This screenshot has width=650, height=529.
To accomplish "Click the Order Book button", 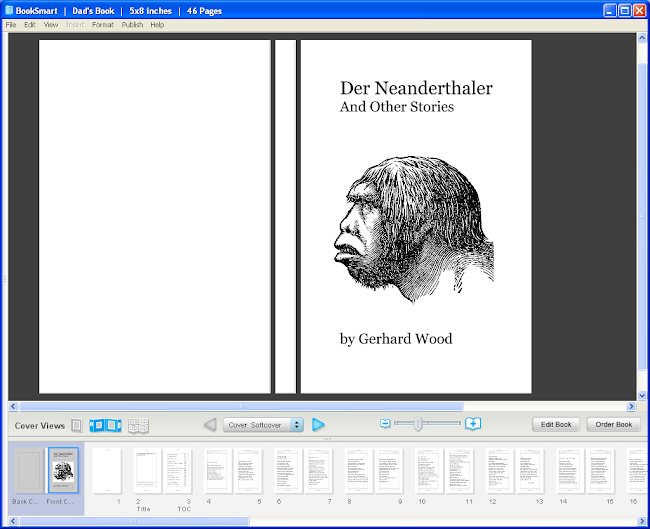I will [614, 425].
